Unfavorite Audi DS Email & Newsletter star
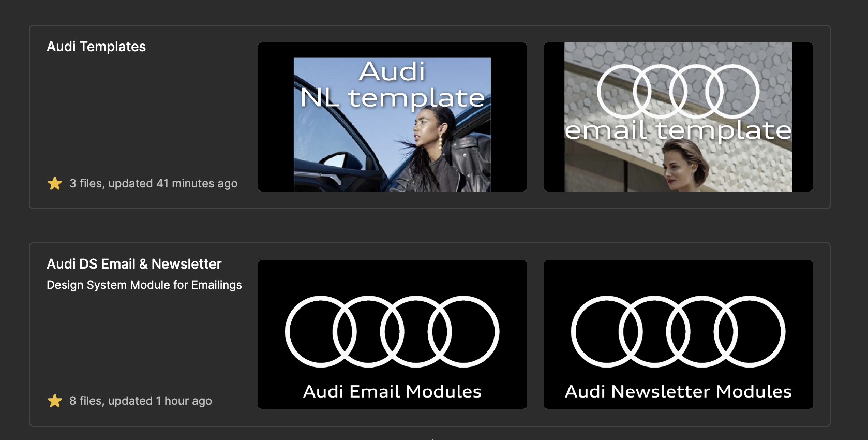868x440 pixels. point(55,401)
